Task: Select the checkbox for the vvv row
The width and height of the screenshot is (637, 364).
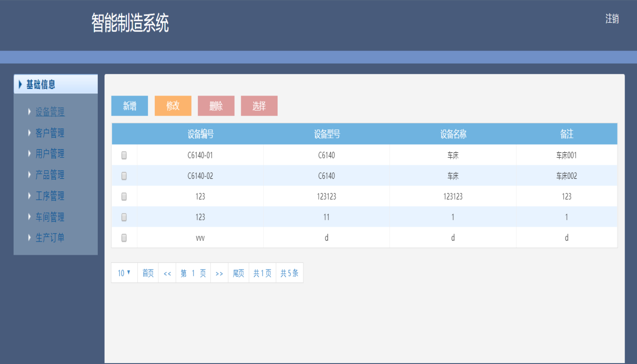Action: (124, 238)
